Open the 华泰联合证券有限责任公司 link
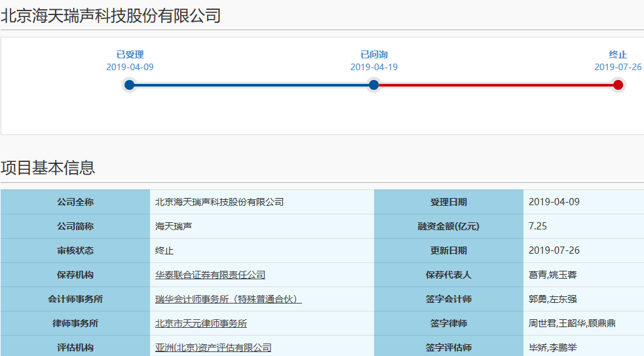 [210, 275]
